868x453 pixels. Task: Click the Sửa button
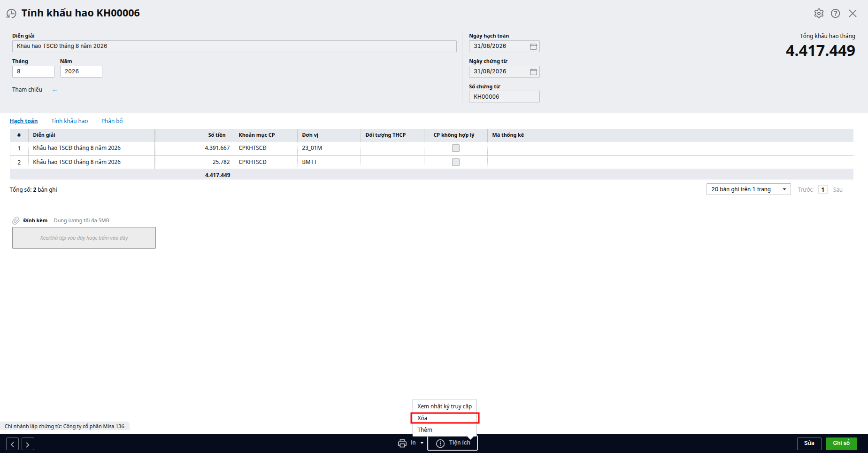(x=809, y=444)
